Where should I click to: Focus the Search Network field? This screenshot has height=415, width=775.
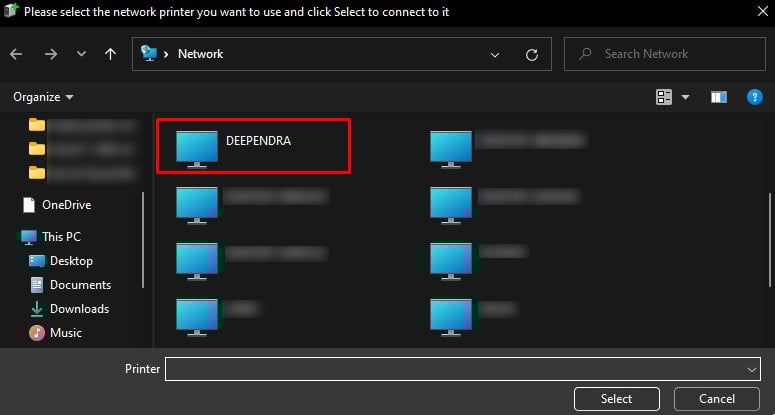665,54
